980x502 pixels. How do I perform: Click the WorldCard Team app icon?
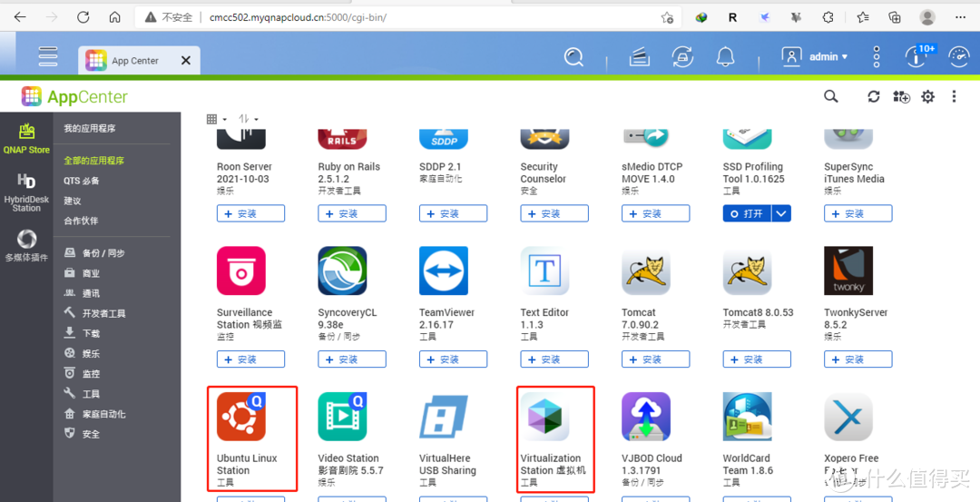point(748,417)
